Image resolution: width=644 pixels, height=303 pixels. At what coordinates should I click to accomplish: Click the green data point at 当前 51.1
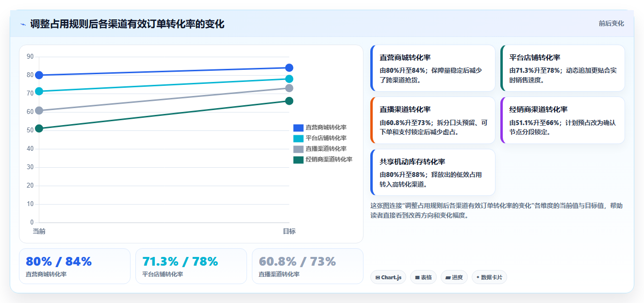39,128
